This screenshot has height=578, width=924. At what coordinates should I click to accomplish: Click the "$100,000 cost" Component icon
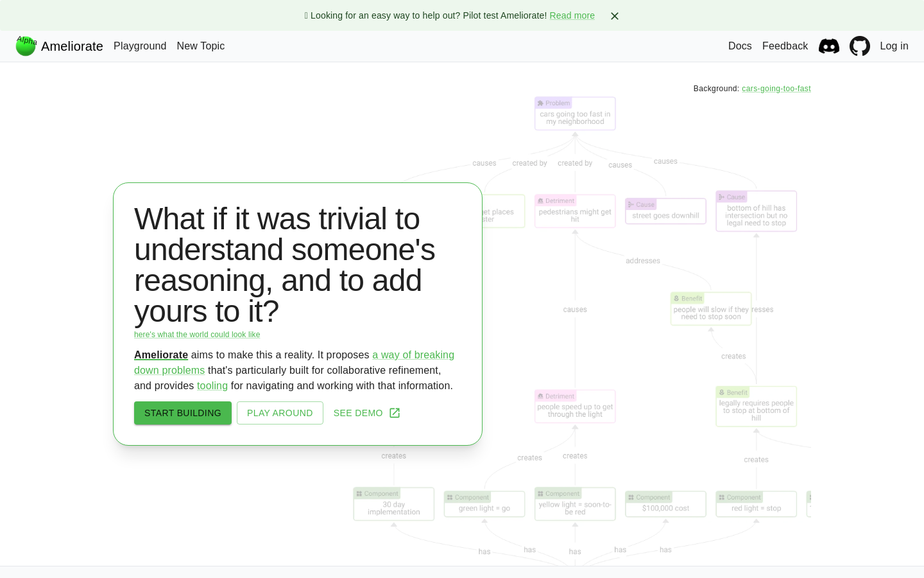(x=631, y=498)
